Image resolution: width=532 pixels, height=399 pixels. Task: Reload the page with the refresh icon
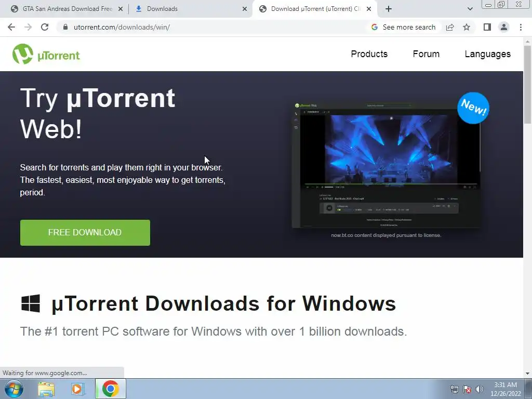click(x=45, y=27)
